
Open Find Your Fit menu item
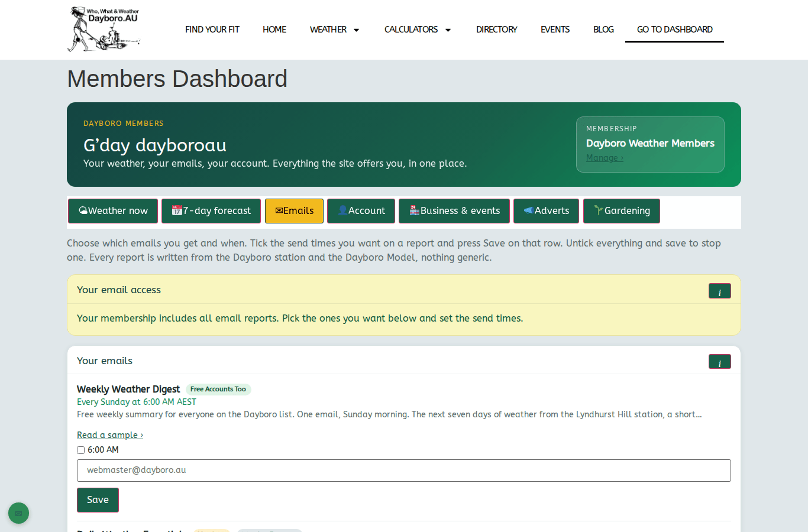(x=212, y=30)
